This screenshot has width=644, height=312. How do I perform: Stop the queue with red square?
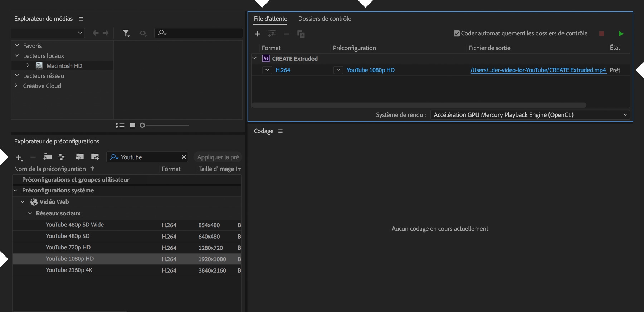coord(601,34)
